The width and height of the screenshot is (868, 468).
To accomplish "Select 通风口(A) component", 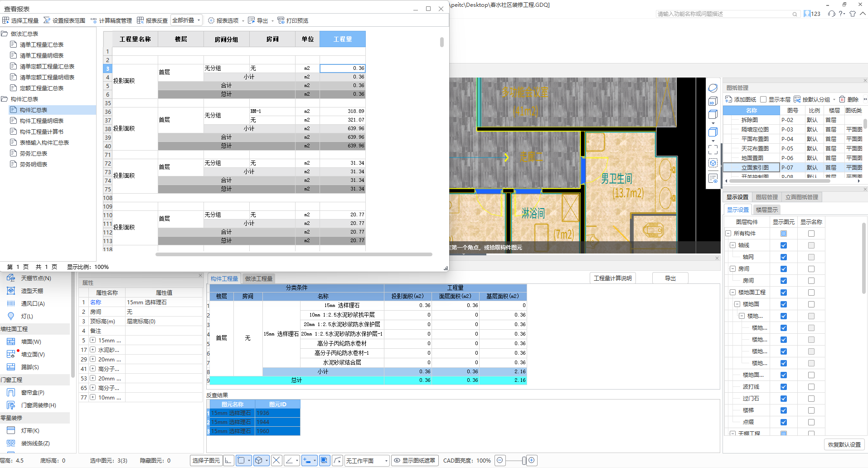I will [33, 303].
